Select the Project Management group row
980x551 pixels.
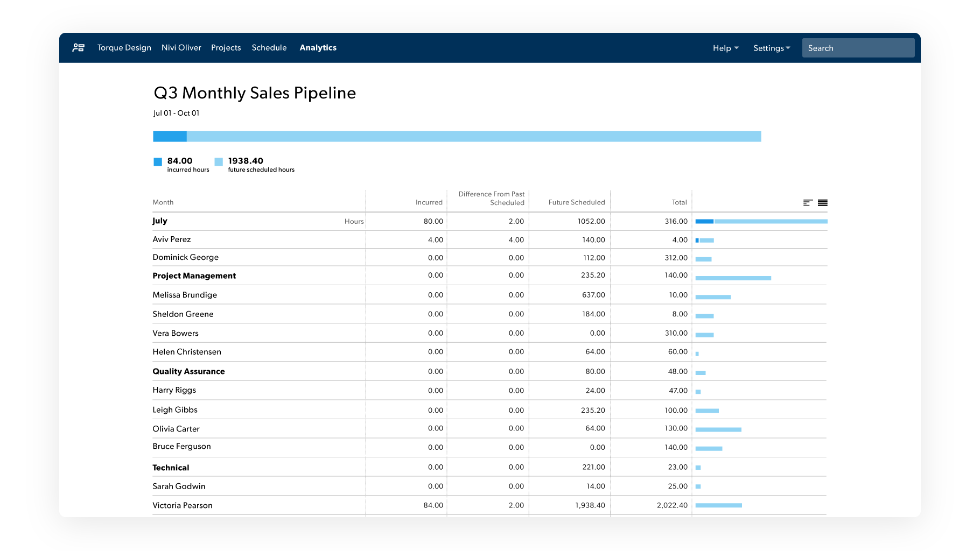pos(194,275)
